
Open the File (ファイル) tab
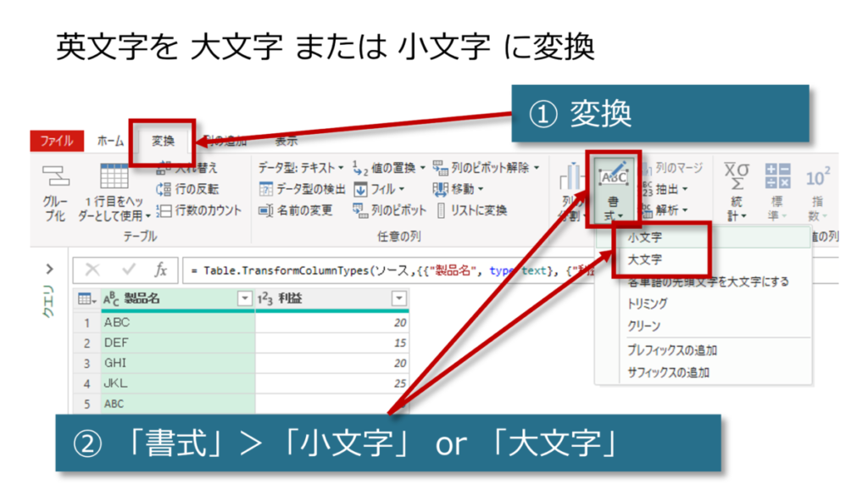point(56,141)
